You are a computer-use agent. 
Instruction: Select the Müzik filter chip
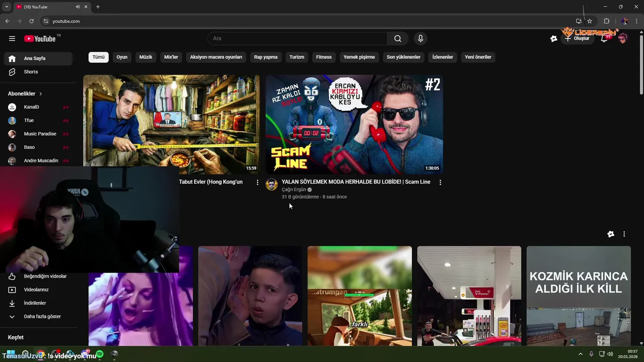[146, 57]
